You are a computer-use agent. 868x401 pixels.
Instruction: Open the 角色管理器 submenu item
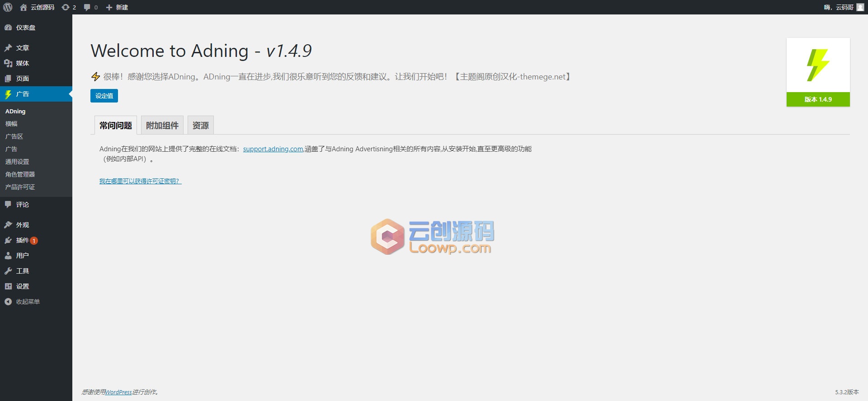(20, 174)
